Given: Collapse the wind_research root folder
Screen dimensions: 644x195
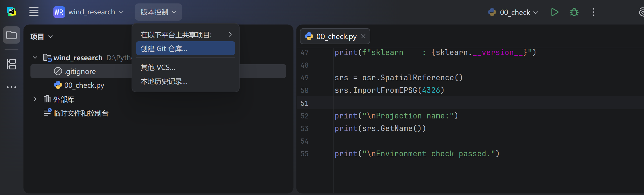Looking at the screenshot, I should click(x=35, y=58).
